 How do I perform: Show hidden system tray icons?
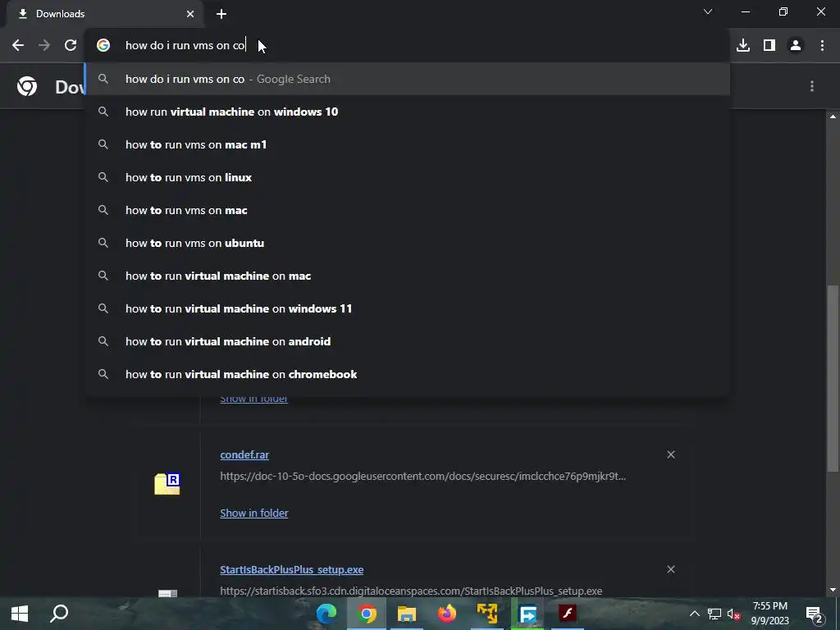coord(694,614)
